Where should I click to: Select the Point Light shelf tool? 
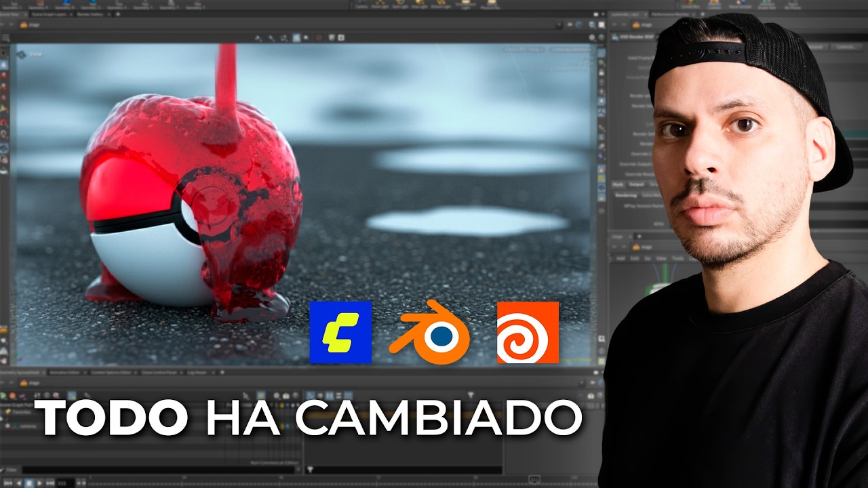[380, 5]
